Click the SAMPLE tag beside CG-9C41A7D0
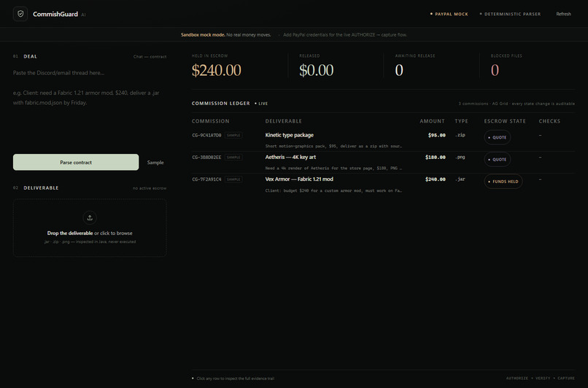Screen dimensions: 588x388 (x=233, y=136)
